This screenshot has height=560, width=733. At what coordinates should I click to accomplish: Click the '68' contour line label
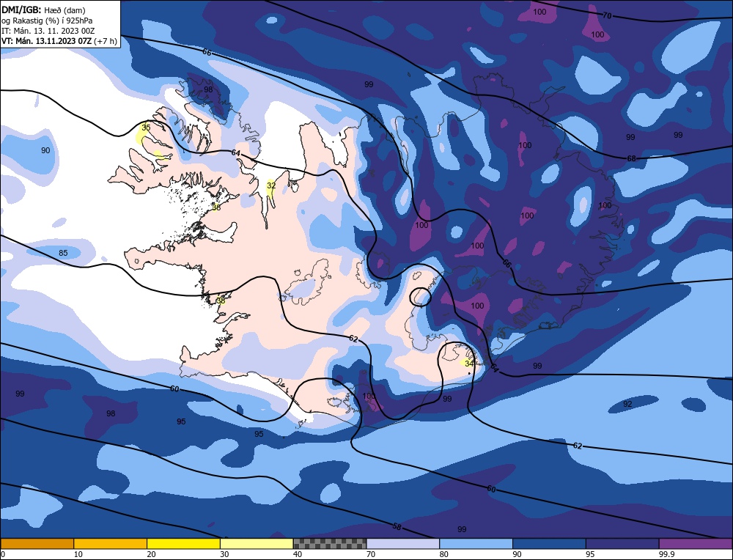click(632, 158)
